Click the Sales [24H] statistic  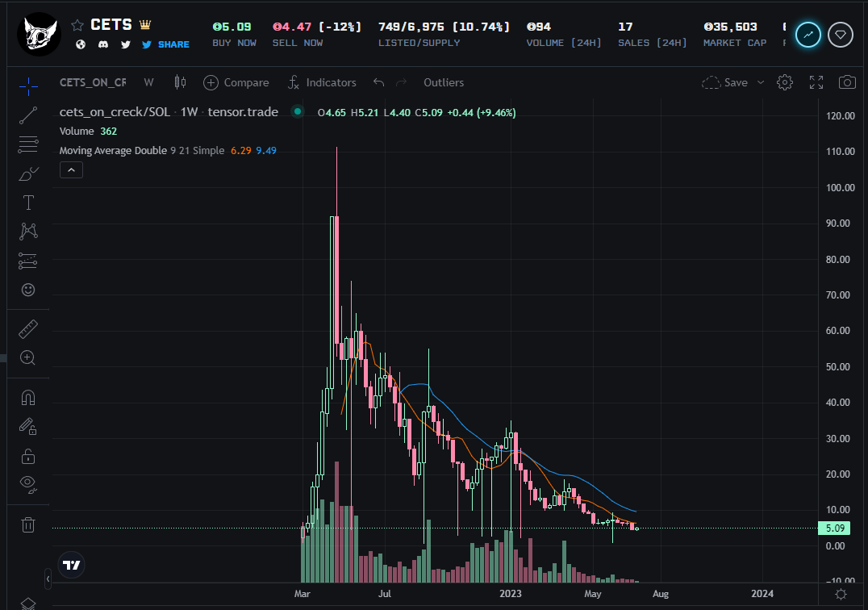click(652, 35)
